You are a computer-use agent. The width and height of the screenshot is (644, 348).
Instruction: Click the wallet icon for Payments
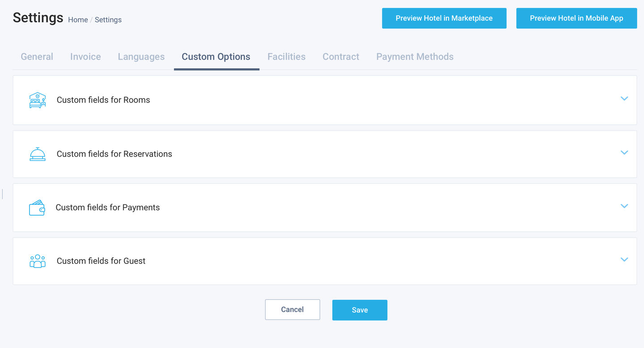coord(37,208)
